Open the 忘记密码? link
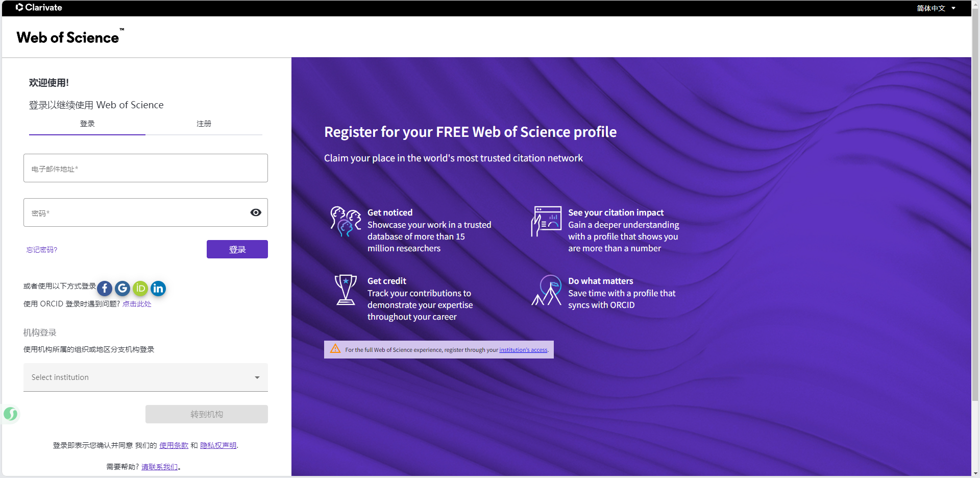 42,250
